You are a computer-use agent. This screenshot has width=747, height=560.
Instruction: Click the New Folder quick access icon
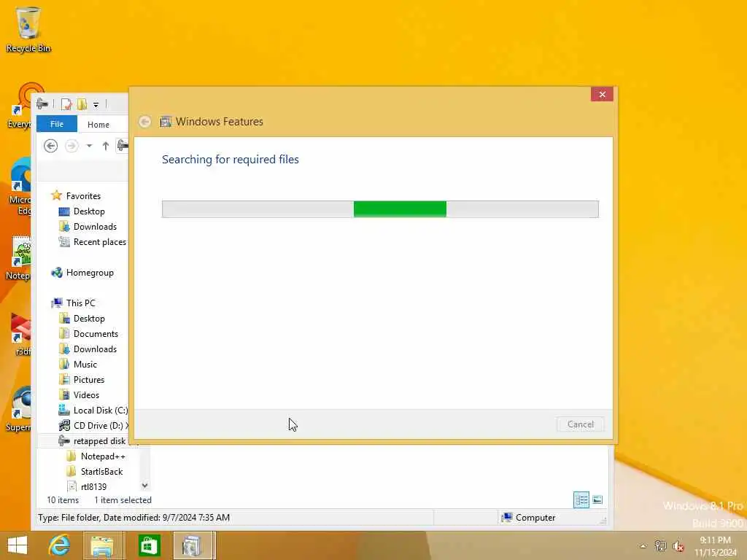pos(82,104)
